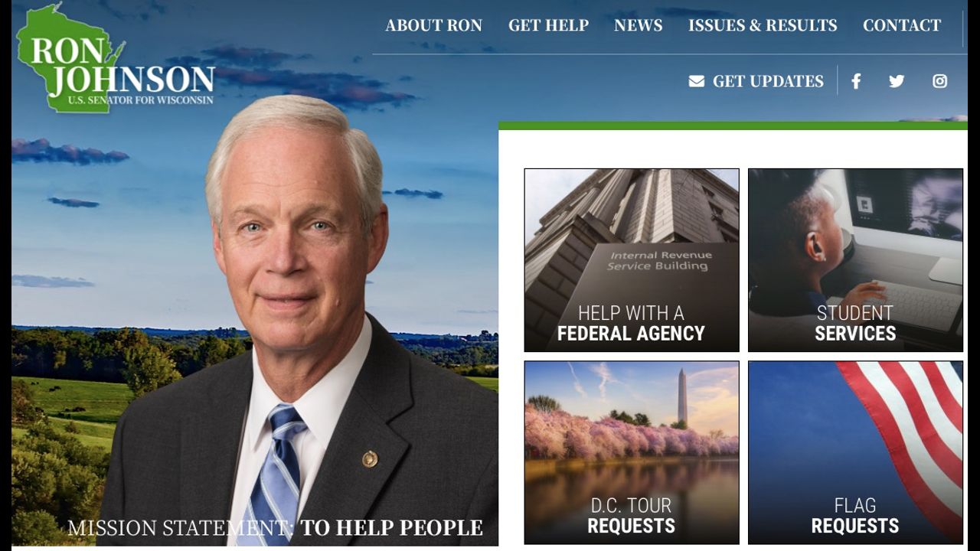Click the Student Services caption text
The width and height of the screenshot is (980, 551).
point(855,324)
